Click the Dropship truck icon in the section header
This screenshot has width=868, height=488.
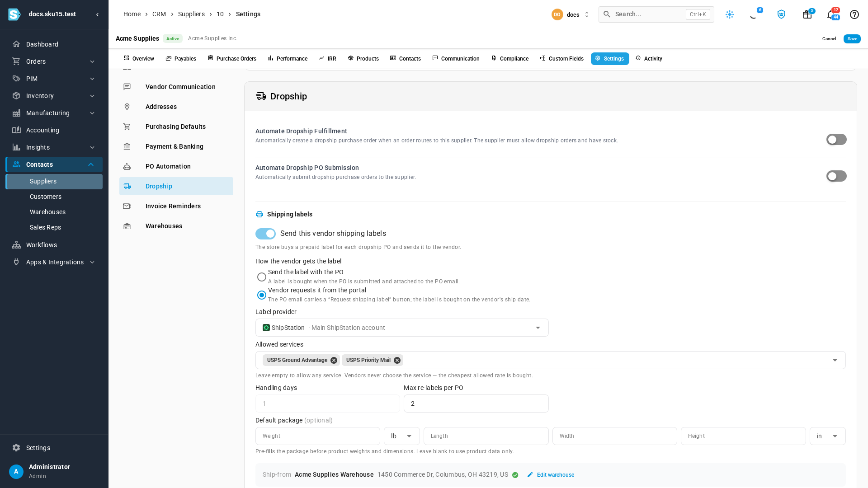click(261, 96)
